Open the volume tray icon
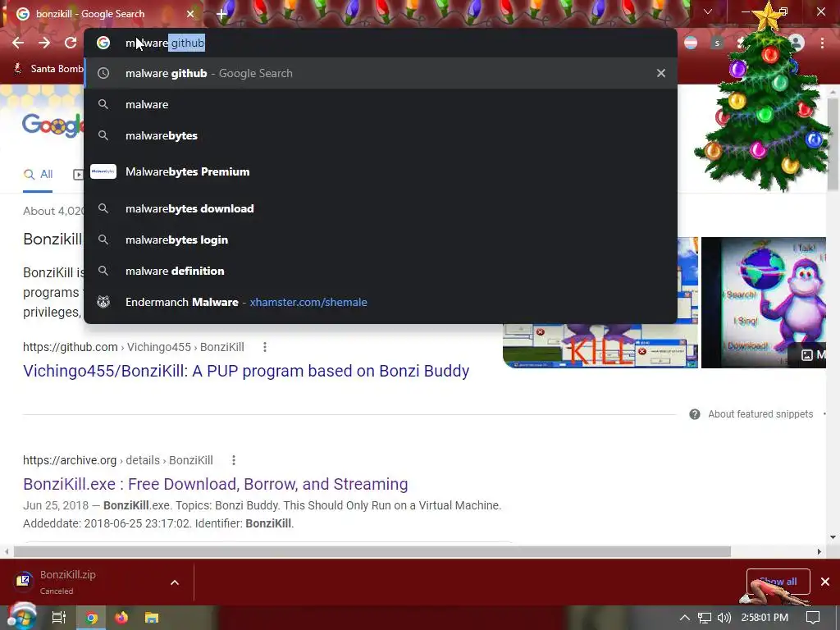 point(724,618)
